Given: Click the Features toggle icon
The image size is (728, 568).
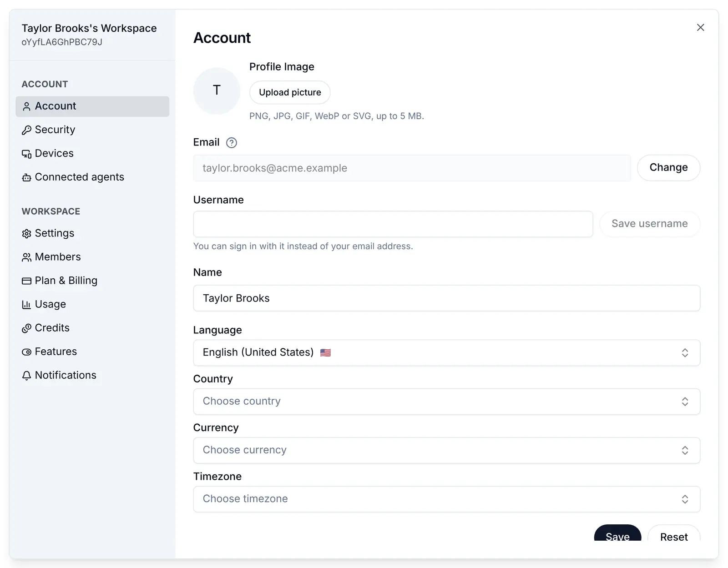Looking at the screenshot, I should pos(26,352).
